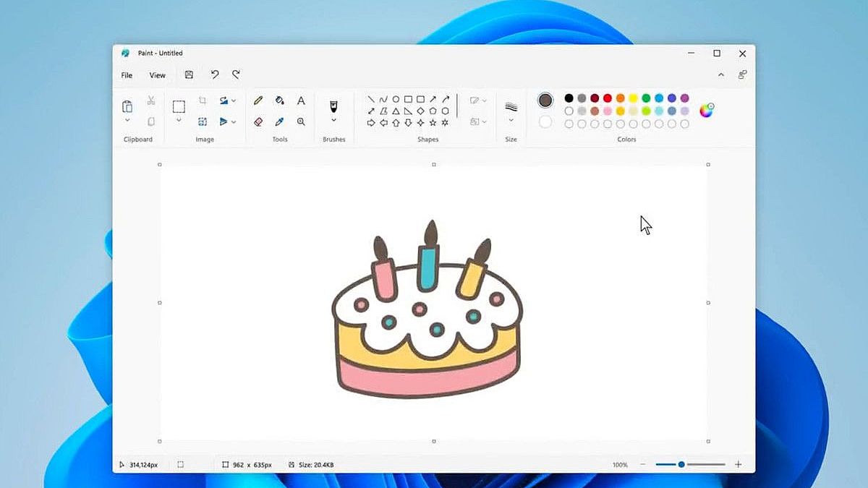The width and height of the screenshot is (868, 488).
Task: Pick the Fill with color bucket tool
Action: coord(280,100)
